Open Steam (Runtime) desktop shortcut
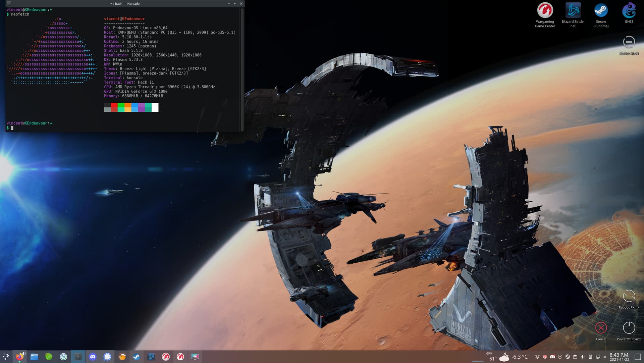Screen dimensions: 644x363 click(601, 15)
